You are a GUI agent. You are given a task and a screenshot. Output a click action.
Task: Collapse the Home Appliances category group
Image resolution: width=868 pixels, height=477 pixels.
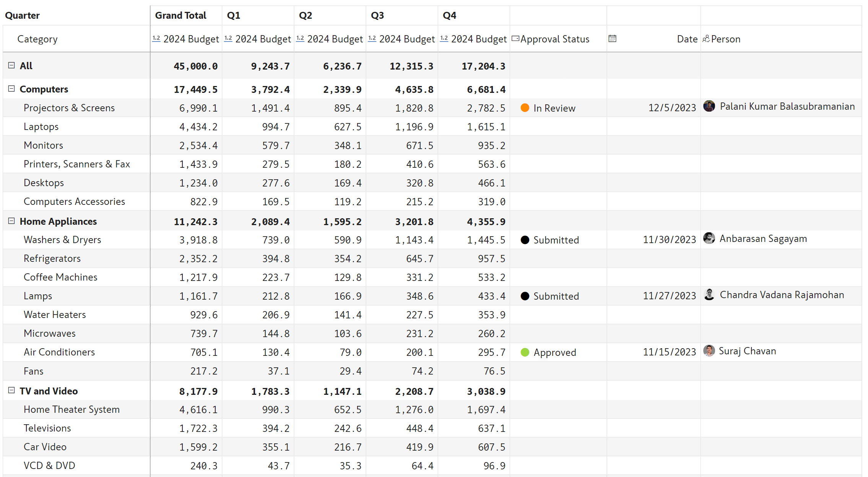click(11, 221)
